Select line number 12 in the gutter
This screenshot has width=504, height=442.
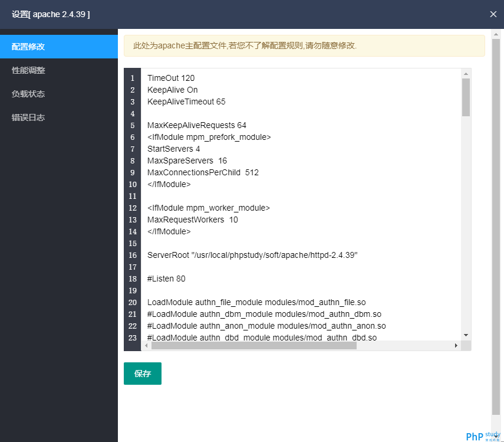click(x=132, y=208)
